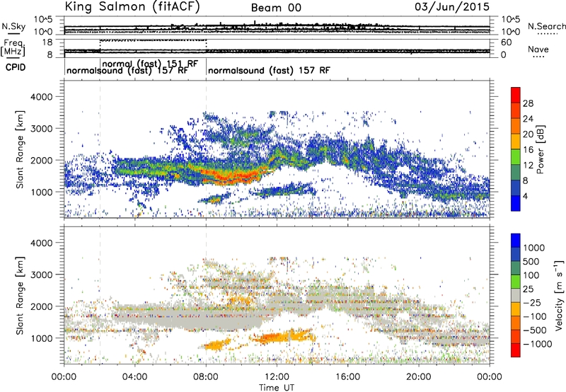Click the "-500" tick on velocity colorbar
The width and height of the screenshot is (566, 392).
pyautogui.click(x=535, y=330)
